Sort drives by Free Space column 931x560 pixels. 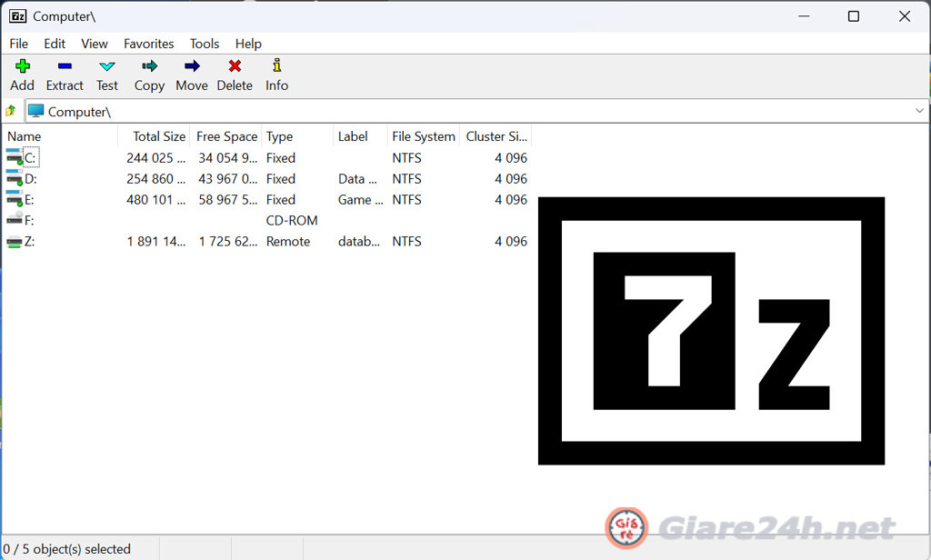[x=225, y=136]
